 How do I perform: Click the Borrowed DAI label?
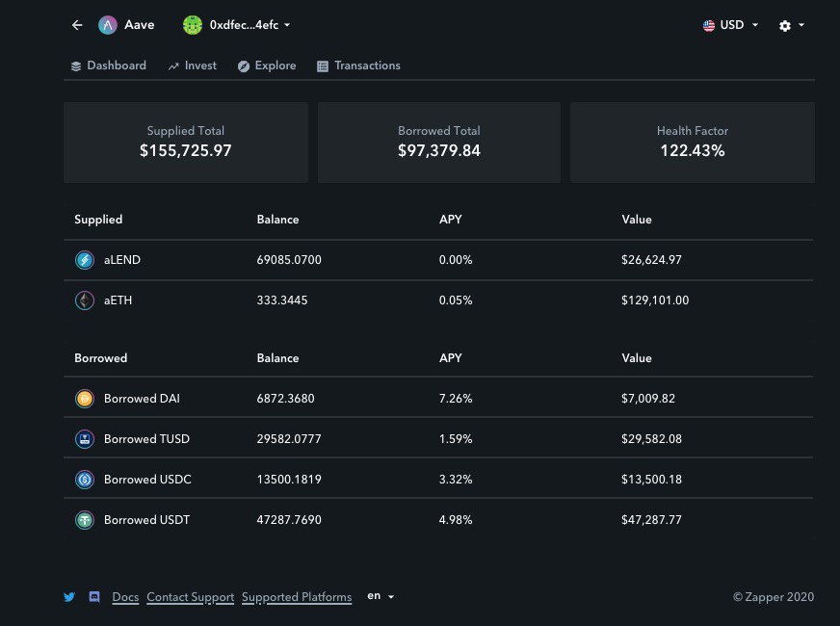coord(142,399)
